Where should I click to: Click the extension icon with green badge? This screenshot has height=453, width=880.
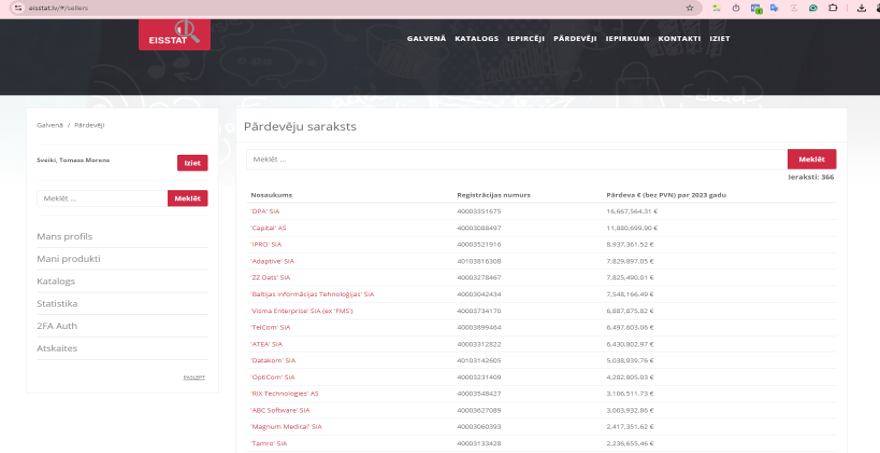[x=756, y=8]
